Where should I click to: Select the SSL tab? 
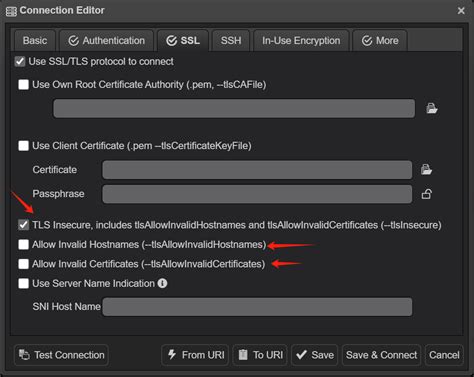pos(183,41)
